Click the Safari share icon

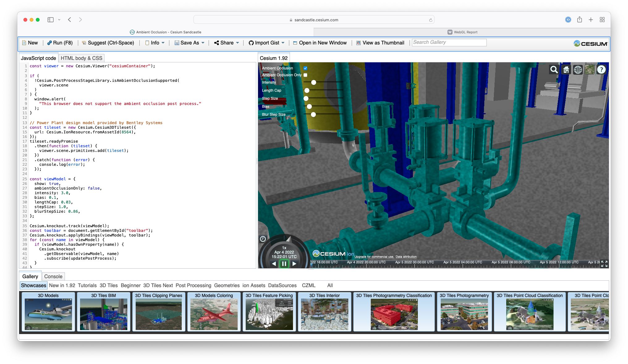[579, 20]
